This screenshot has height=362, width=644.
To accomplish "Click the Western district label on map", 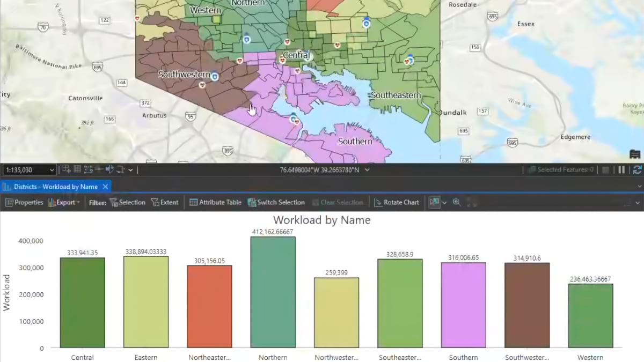I will (205, 10).
